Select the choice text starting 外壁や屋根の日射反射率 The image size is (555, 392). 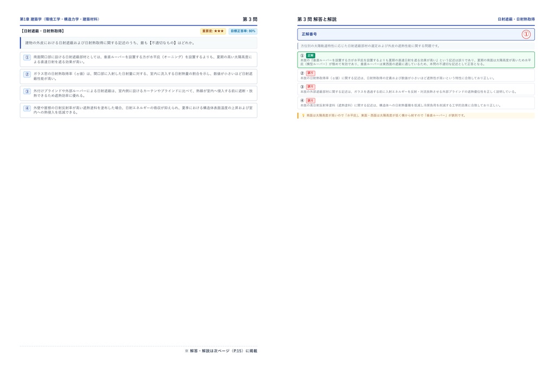pyautogui.click(x=143, y=110)
